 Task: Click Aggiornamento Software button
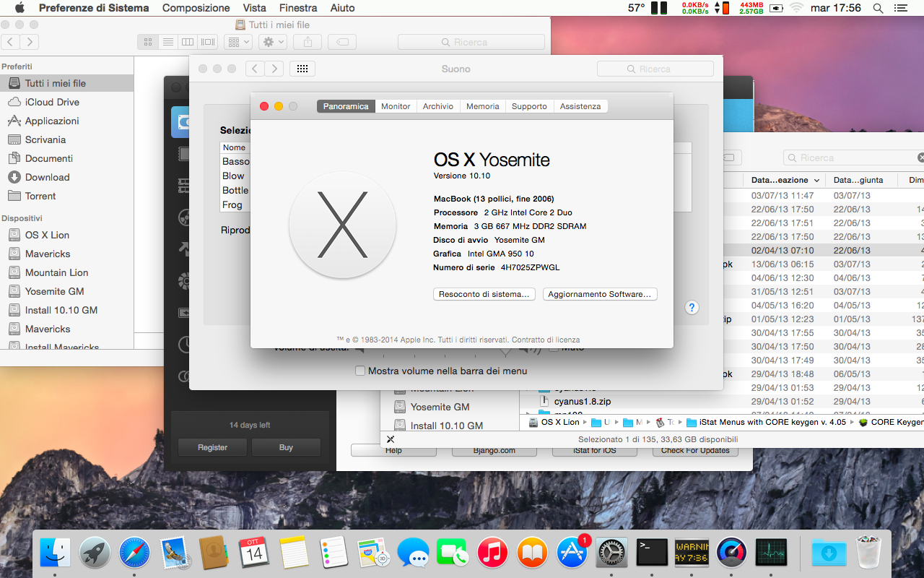coord(599,294)
